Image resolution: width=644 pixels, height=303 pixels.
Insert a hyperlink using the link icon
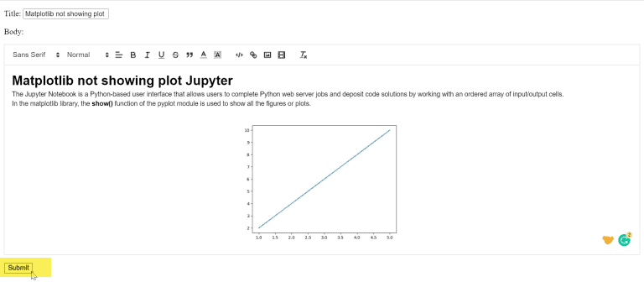coord(253,55)
